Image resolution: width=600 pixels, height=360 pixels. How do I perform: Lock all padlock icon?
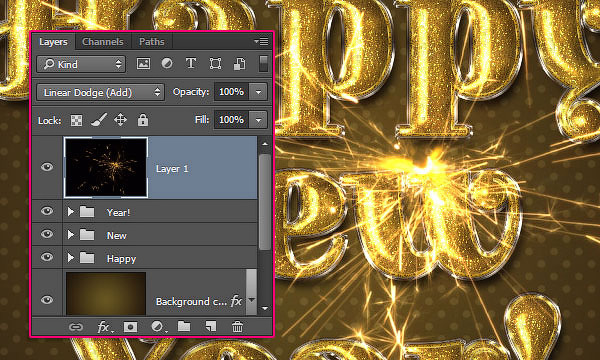[143, 120]
